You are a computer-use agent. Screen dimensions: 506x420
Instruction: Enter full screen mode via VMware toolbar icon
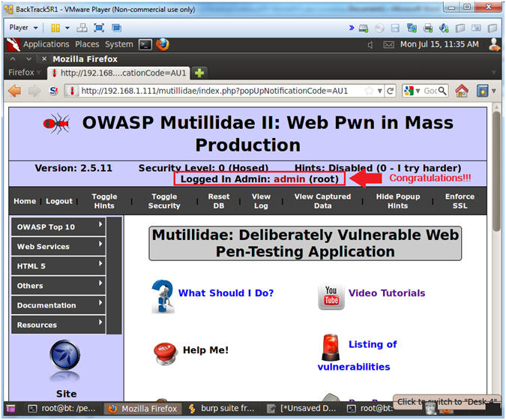tap(99, 28)
